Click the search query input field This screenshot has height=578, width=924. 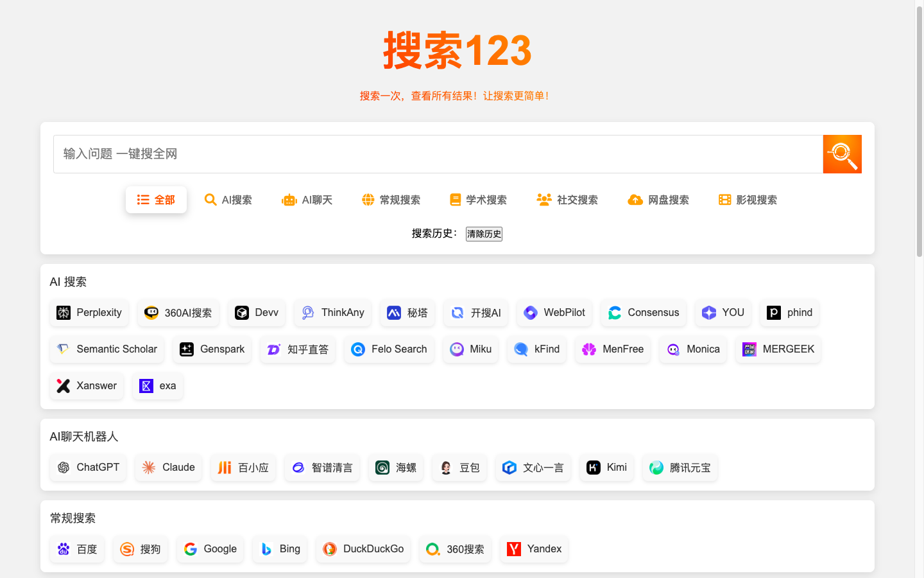click(x=438, y=154)
